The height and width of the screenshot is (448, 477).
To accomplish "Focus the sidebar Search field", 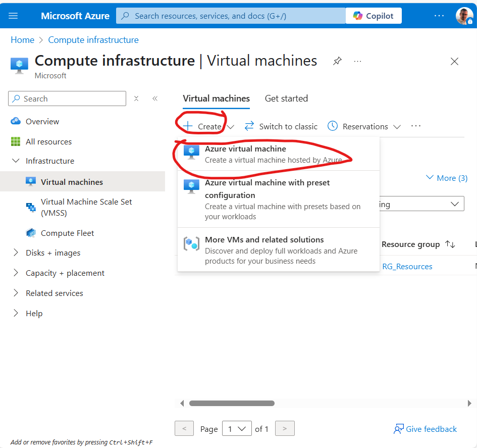I will pos(67,98).
